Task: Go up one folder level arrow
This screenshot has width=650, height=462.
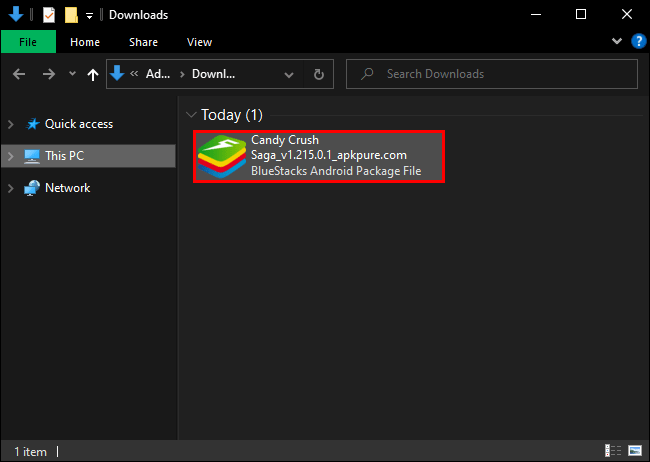Action: [93, 74]
